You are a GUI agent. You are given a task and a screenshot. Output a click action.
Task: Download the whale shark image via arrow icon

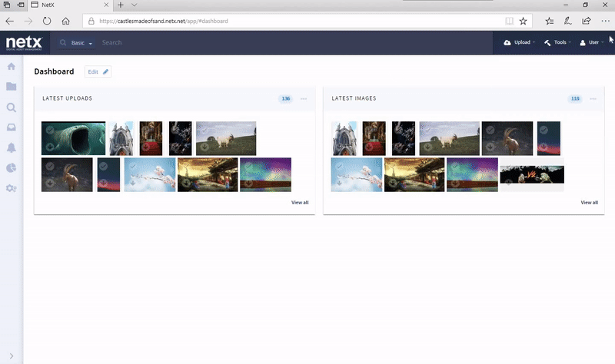[x=49, y=147]
